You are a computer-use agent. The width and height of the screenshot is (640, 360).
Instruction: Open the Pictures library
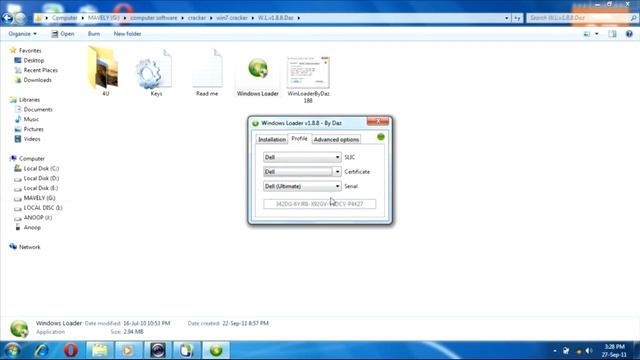[33, 129]
